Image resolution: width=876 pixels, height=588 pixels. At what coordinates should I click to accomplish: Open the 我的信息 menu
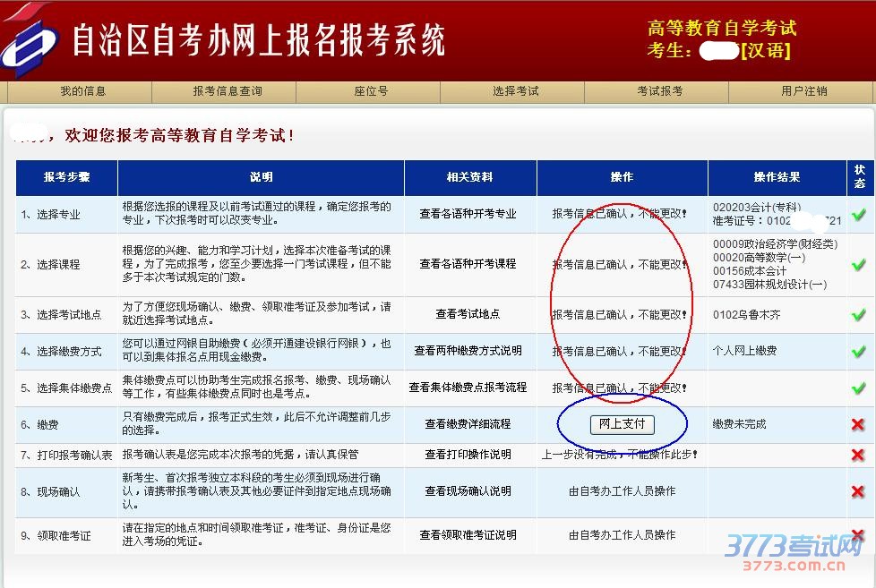82,91
